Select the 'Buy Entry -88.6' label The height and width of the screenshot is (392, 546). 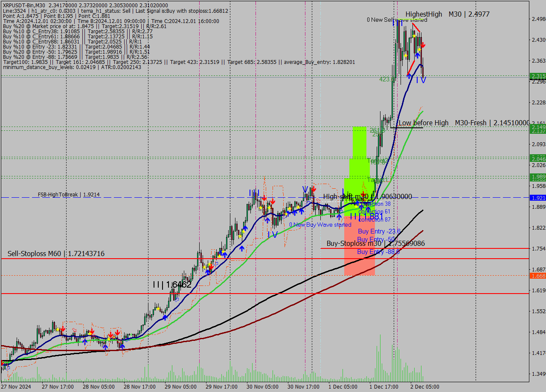pos(378,252)
